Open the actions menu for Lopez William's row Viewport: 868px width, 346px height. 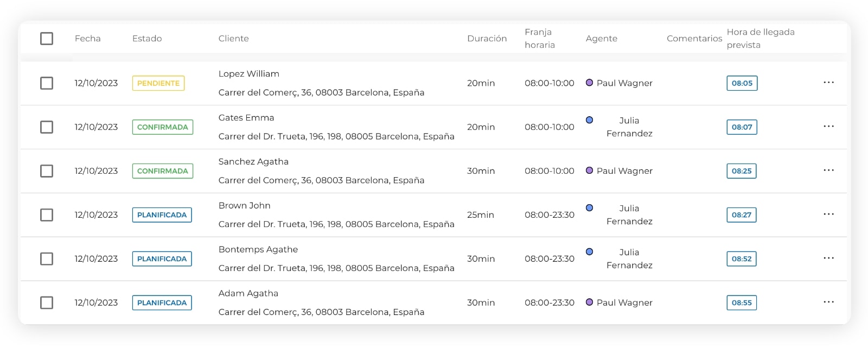[828, 83]
